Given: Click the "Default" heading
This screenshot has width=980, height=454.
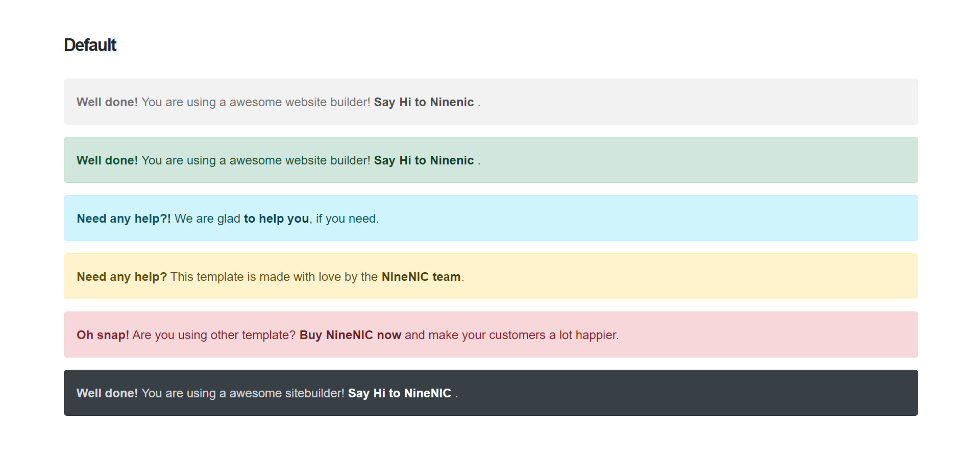Looking at the screenshot, I should click(90, 45).
